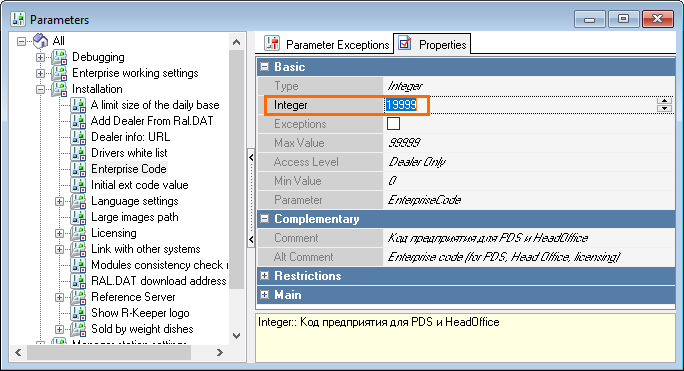The width and height of the screenshot is (684, 371).
Task: Click the Max Value 99999 cell
Action: point(529,143)
